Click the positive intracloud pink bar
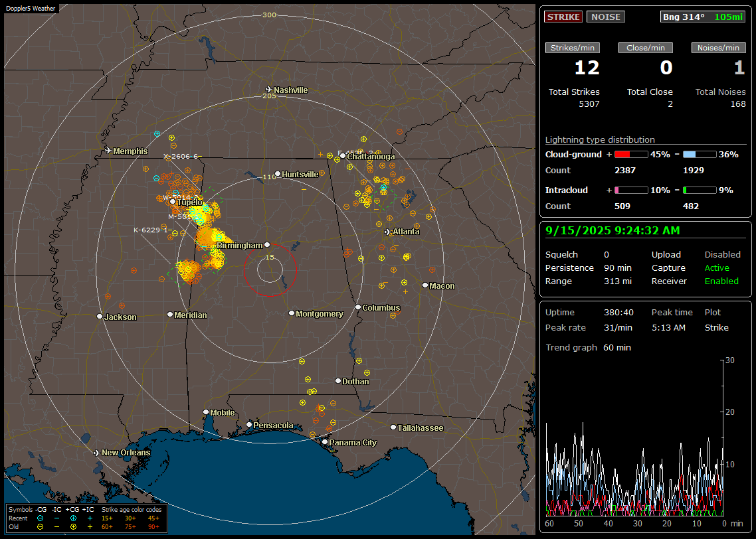The width and height of the screenshot is (756, 539). [x=631, y=191]
